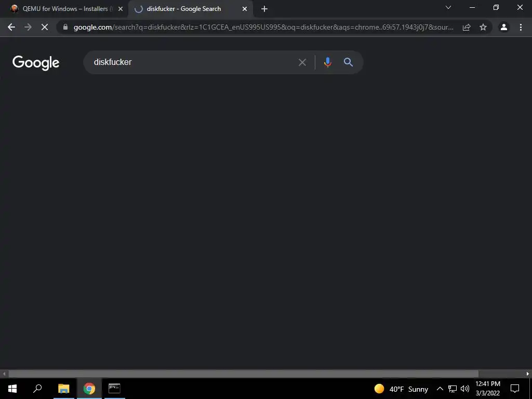Go back to the previous page
The height and width of the screenshot is (399, 532).
tap(11, 27)
